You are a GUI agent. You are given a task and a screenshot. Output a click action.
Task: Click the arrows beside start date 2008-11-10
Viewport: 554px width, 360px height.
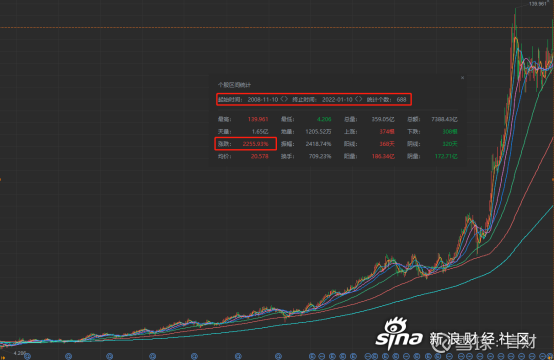tap(284, 99)
